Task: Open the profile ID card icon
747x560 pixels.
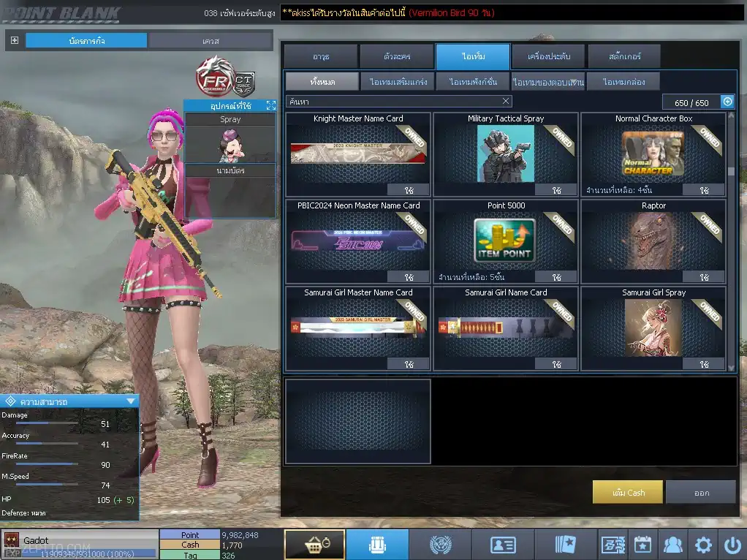Action: pos(503,544)
